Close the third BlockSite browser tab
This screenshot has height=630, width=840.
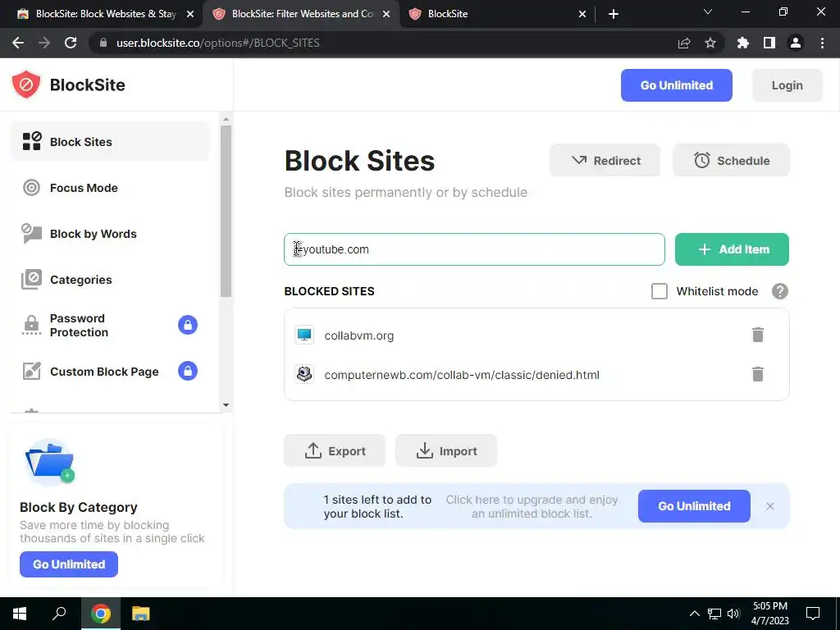click(x=582, y=15)
